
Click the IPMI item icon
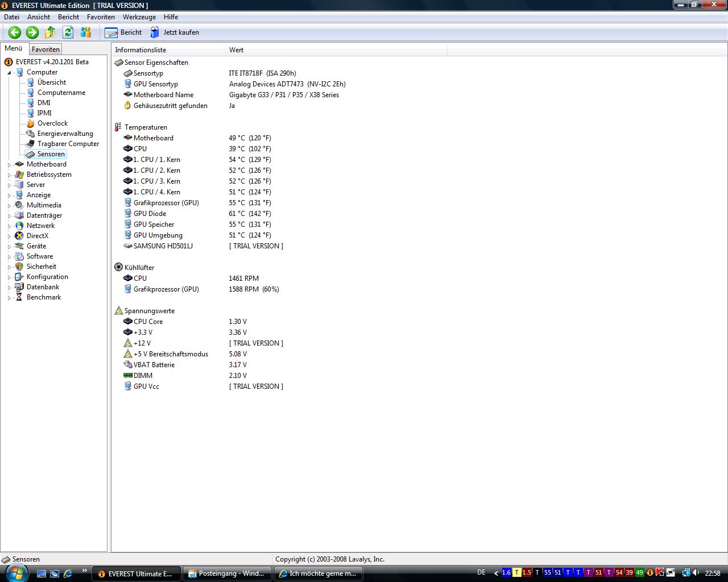[x=31, y=113]
